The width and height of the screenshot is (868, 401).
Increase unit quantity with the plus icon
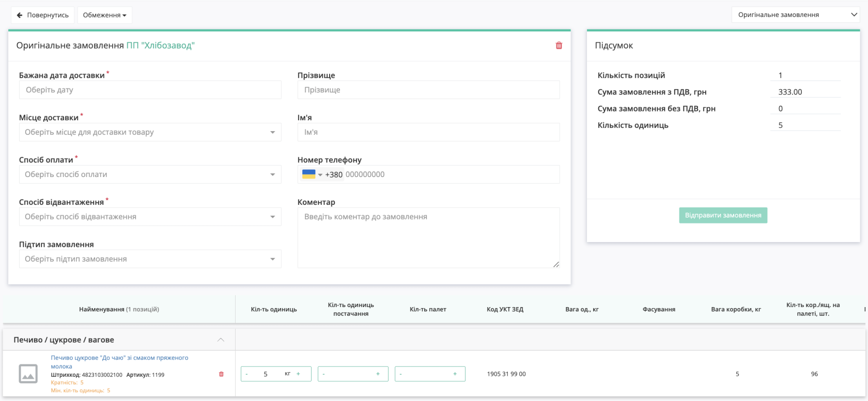[298, 374]
